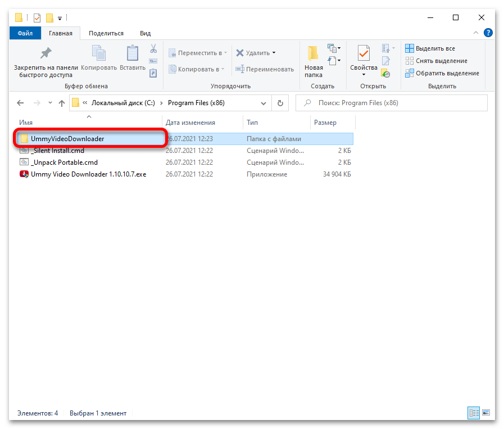Click the Paste shortcut icon

click(153, 73)
